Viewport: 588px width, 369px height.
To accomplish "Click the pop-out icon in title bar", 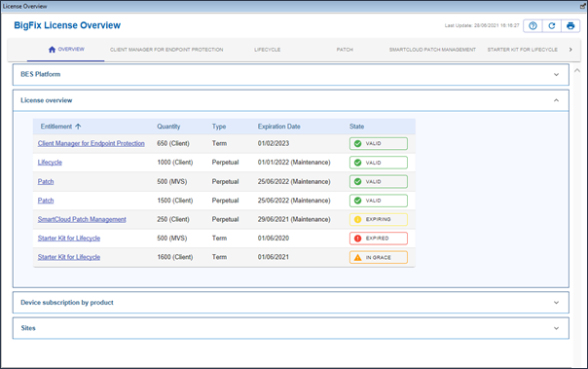I will (583, 6).
